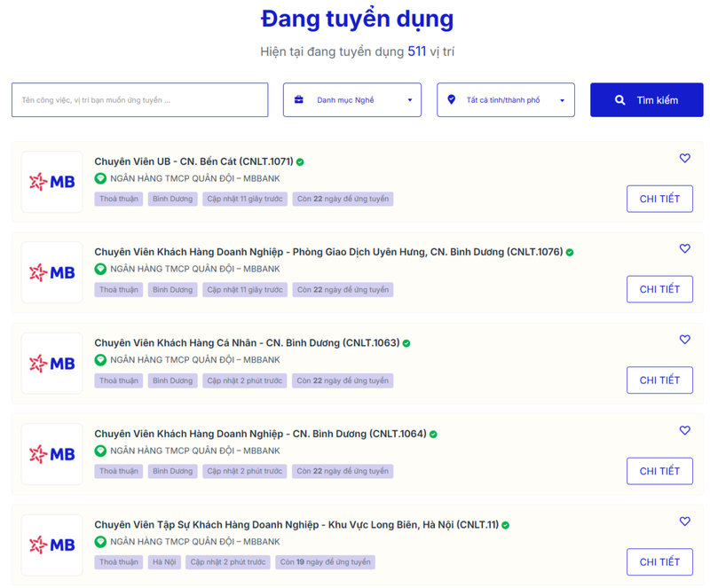Click Thoả thuận tag in Long Biên row
Image resolution: width=710 pixels, height=588 pixels.
[x=119, y=562]
